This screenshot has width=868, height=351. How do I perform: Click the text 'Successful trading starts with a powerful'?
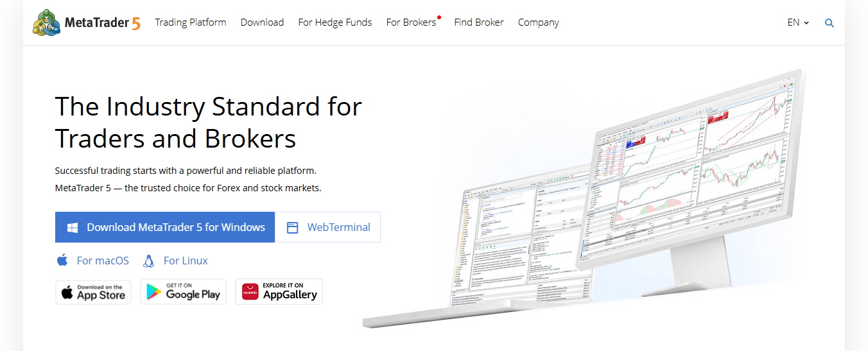[145, 171]
